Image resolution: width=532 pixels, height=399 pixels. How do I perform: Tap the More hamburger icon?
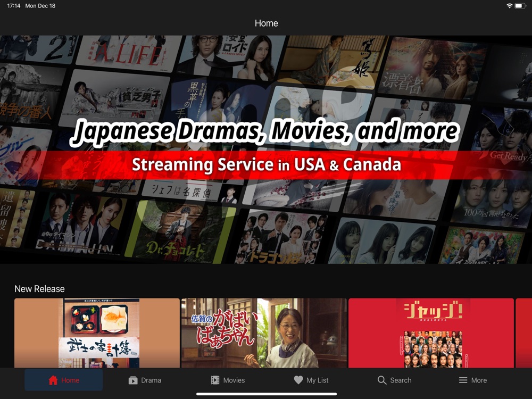pos(463,380)
